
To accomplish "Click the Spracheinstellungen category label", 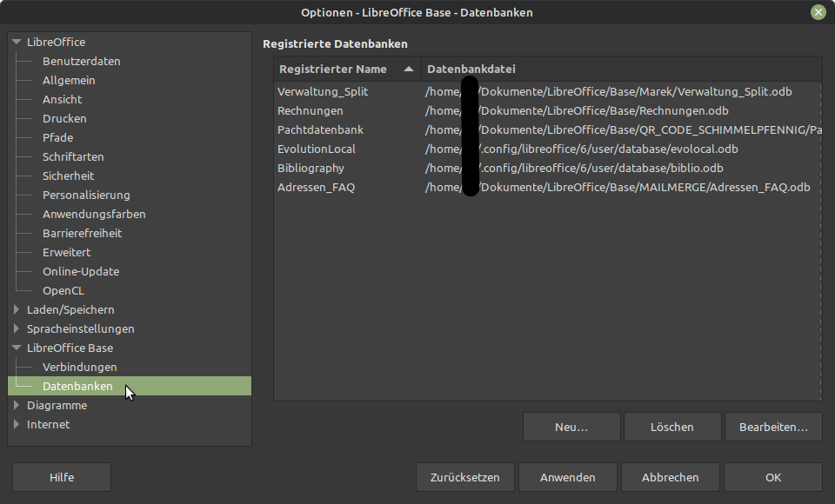I will (x=80, y=329).
